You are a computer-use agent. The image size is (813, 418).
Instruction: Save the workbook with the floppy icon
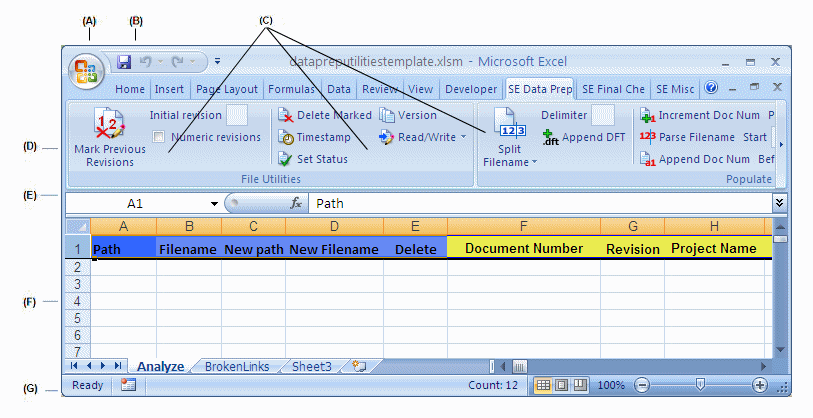coord(124,62)
